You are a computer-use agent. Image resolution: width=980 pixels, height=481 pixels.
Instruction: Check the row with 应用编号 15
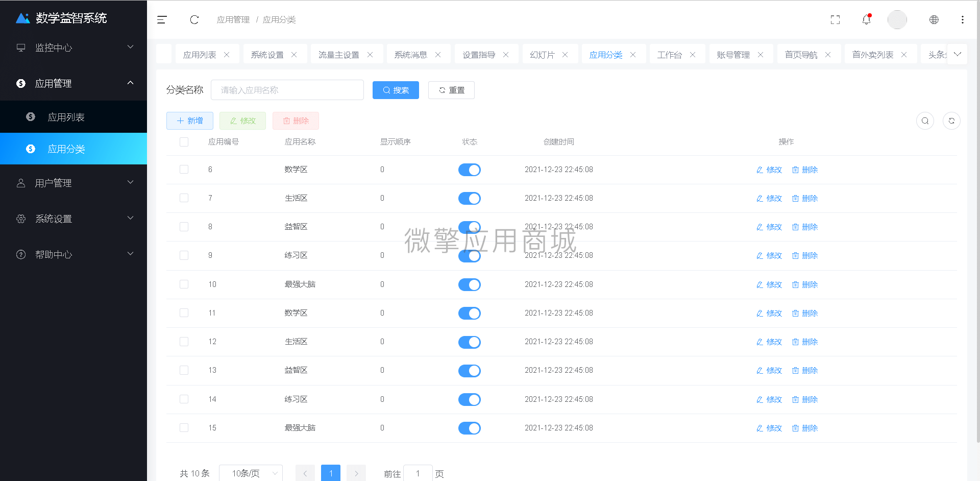(184, 428)
